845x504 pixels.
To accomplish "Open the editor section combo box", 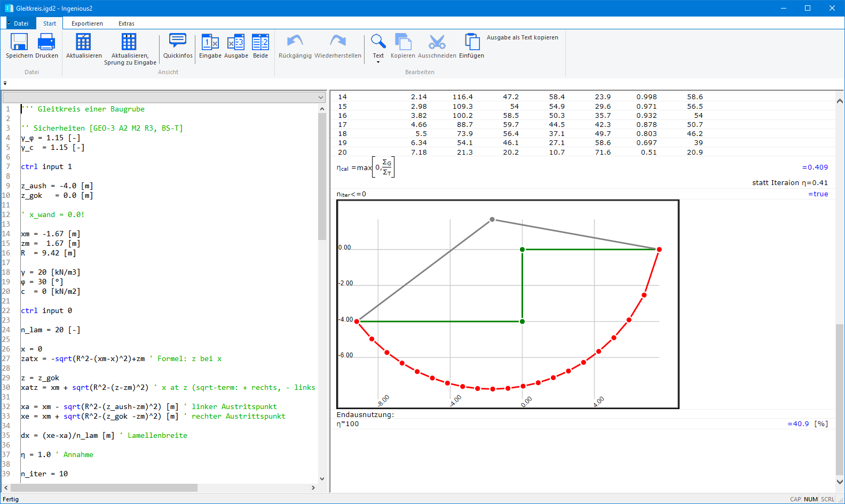I will 164,97.
